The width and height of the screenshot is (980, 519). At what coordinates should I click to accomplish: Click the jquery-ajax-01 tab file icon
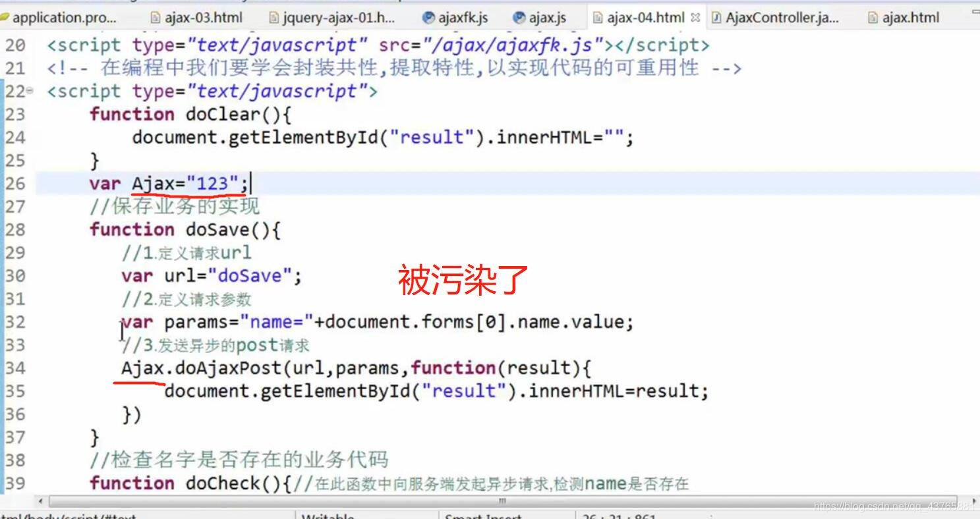coord(275,18)
